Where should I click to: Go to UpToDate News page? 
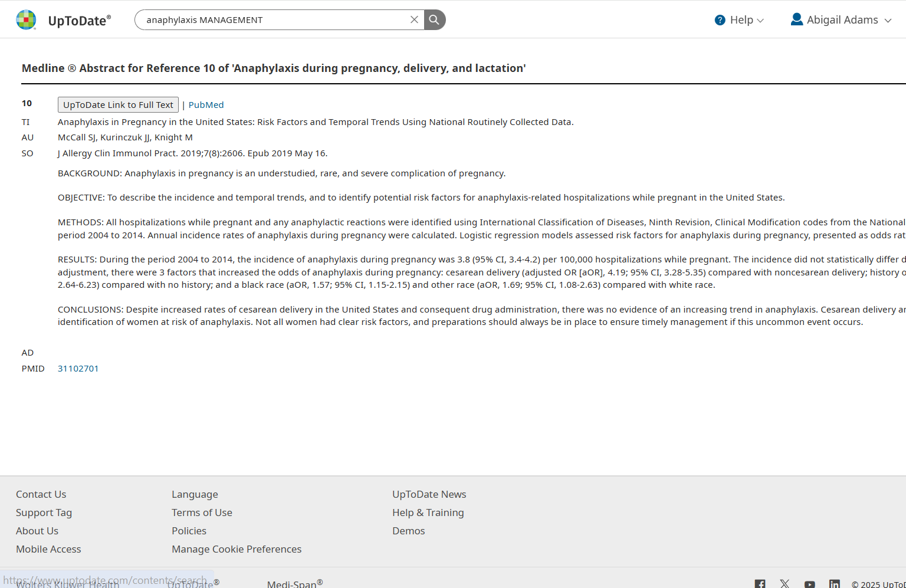click(429, 494)
